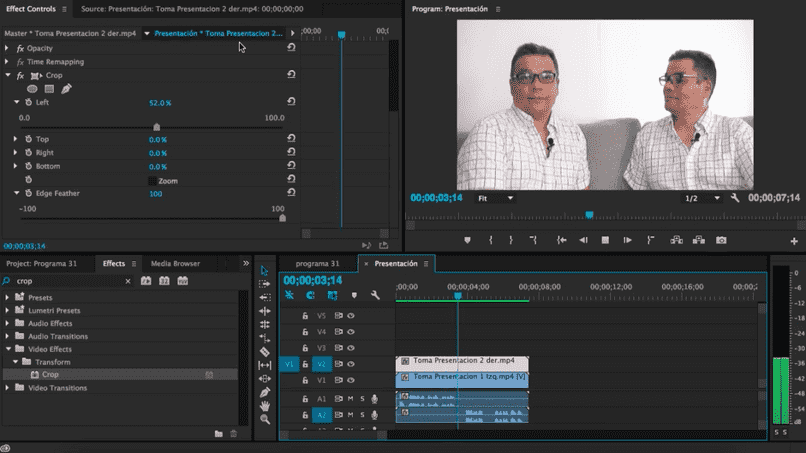Select the Track Select Forward tool

(x=265, y=284)
